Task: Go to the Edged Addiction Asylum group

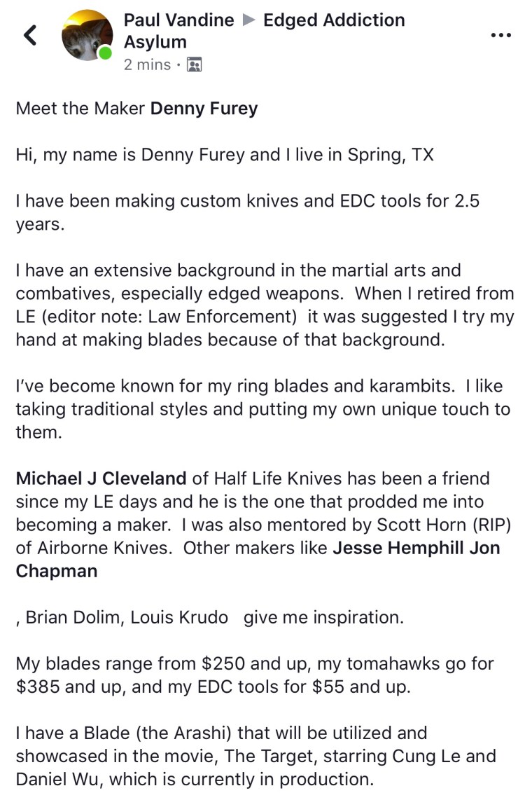Action: click(x=333, y=20)
